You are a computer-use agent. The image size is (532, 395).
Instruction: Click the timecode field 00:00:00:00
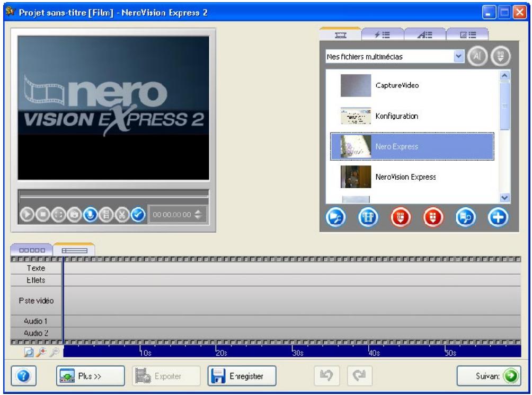172,215
